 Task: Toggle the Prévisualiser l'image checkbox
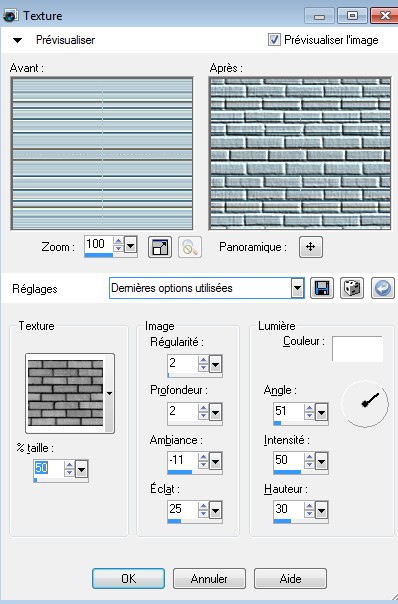274,40
